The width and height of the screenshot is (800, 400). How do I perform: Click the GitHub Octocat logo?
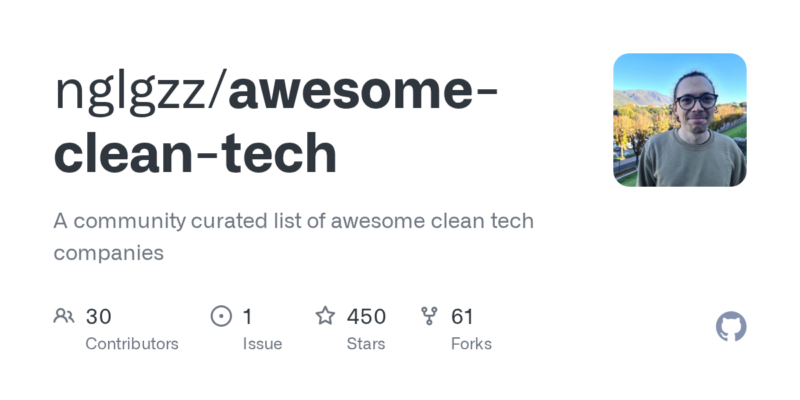(x=731, y=327)
